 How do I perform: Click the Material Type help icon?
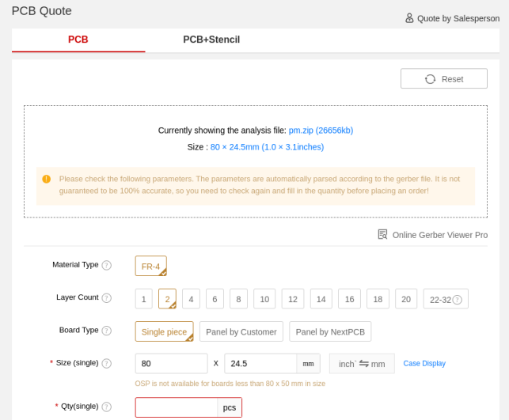pyautogui.click(x=107, y=266)
